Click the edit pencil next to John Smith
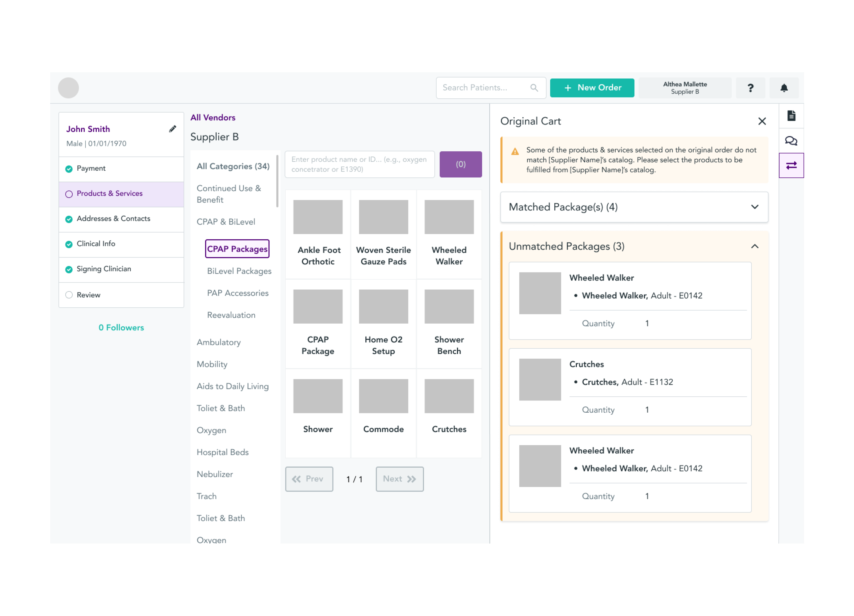 pyautogui.click(x=172, y=129)
